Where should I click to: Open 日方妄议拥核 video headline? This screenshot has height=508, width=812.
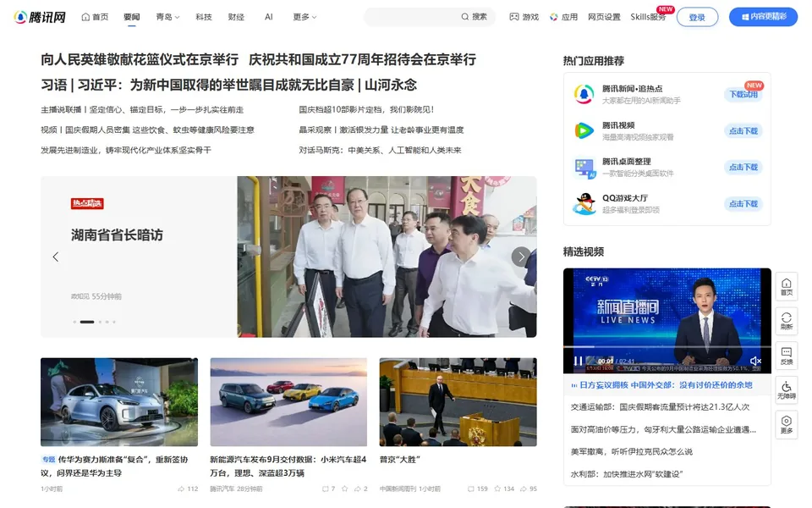point(666,385)
